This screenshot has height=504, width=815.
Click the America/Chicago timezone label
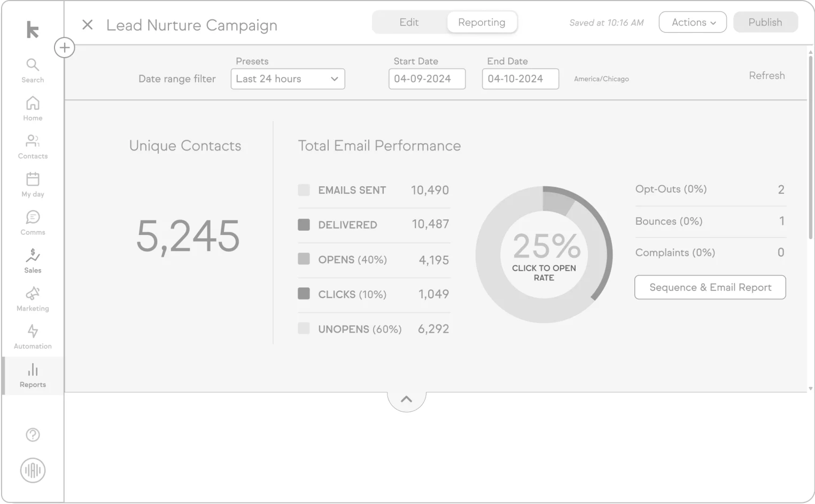601,79
